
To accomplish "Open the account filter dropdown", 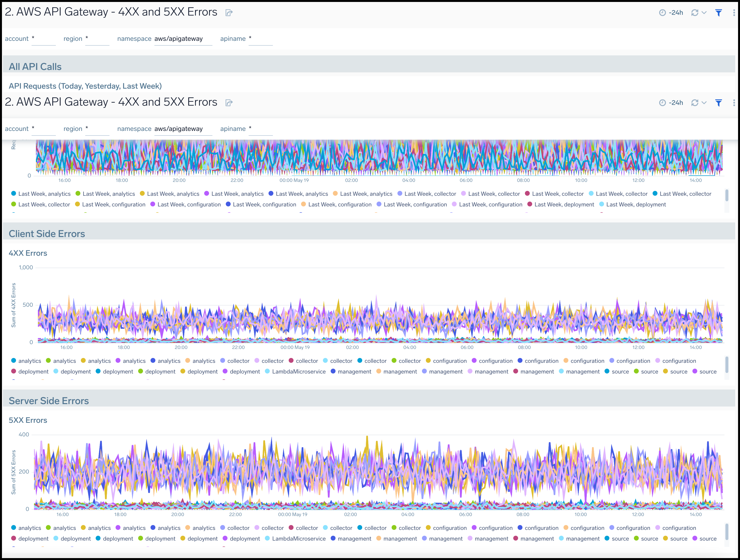I will pyautogui.click(x=44, y=38).
